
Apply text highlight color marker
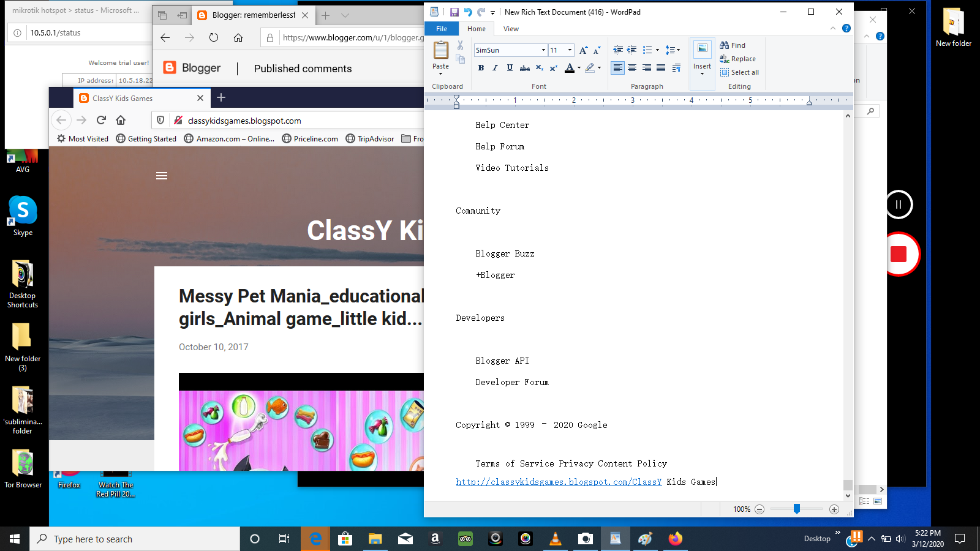pyautogui.click(x=590, y=68)
